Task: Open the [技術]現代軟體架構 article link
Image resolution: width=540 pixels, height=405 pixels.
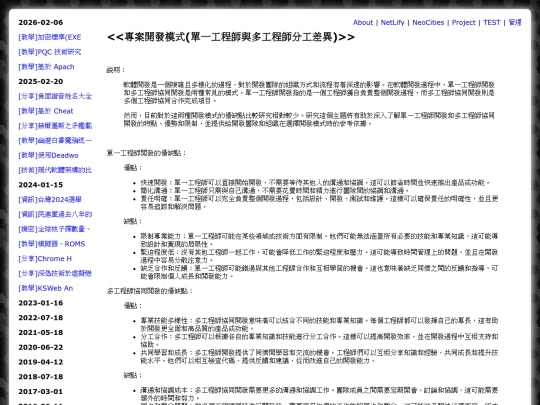Action: point(55,170)
